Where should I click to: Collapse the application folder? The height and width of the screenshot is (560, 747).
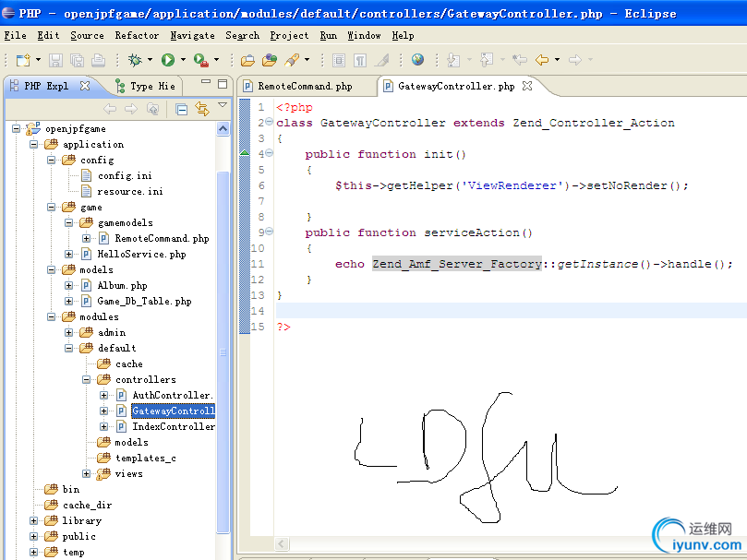point(33,144)
